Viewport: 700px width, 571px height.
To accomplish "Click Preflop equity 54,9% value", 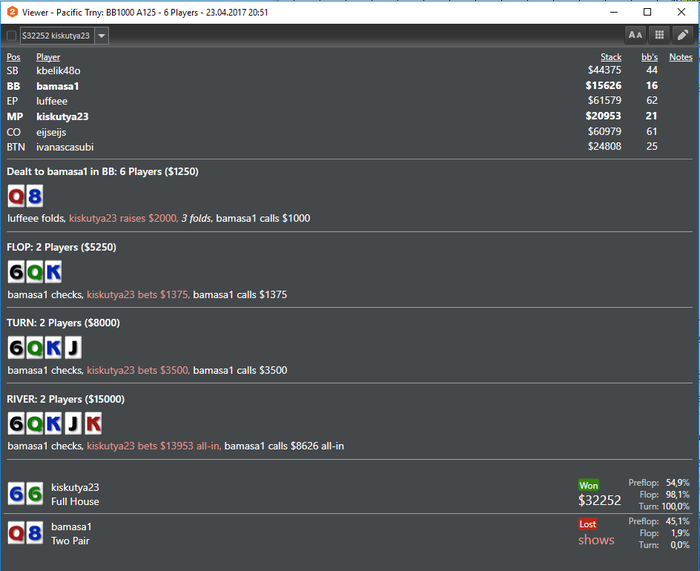I will coord(678,483).
